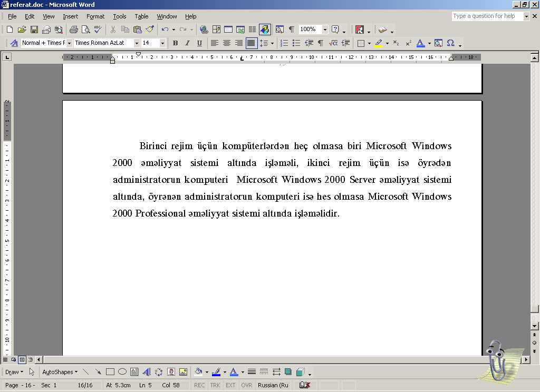Screen dimensions: 540x392
Task: Open Tables and Borders toolbar
Action: [216, 30]
